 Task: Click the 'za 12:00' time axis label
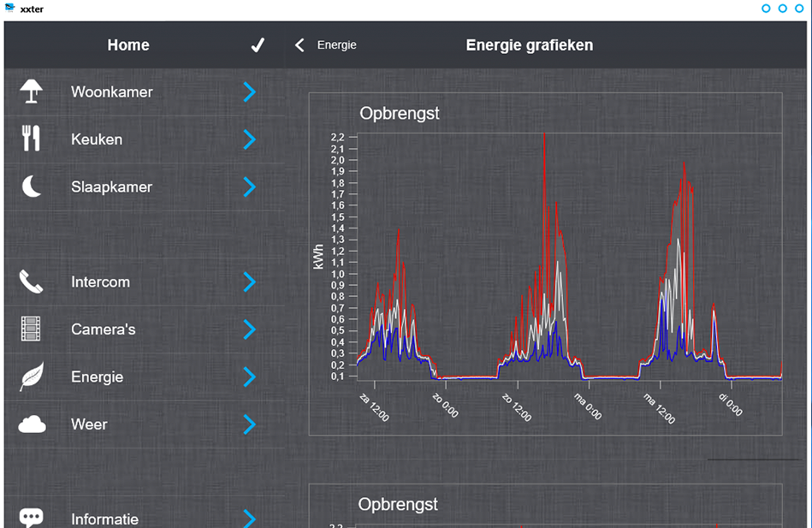pos(374,407)
